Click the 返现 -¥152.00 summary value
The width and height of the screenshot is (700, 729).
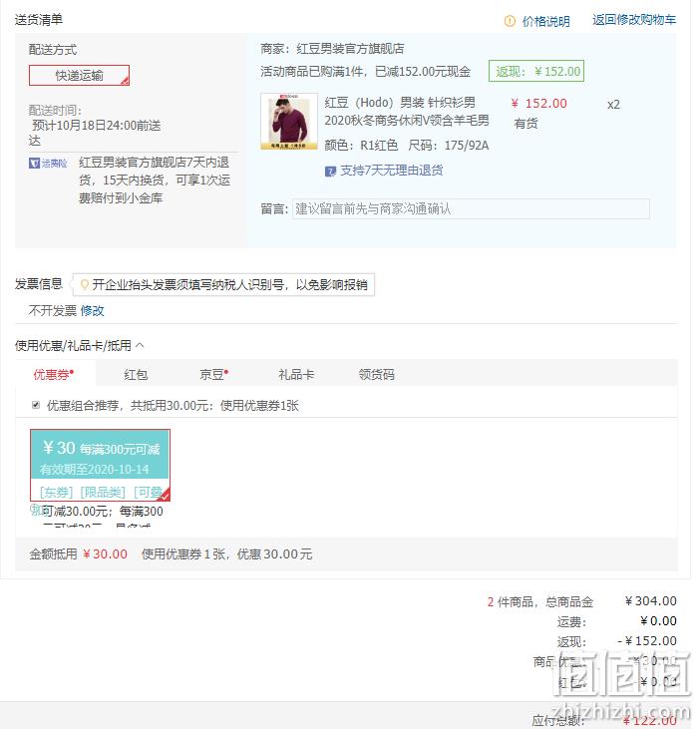pos(647,641)
